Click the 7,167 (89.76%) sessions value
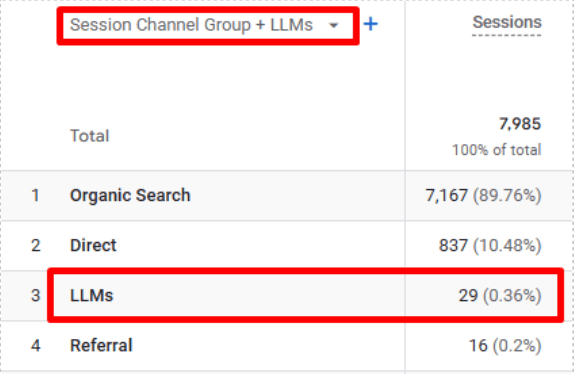This screenshot has height=374, width=574. coord(483,195)
